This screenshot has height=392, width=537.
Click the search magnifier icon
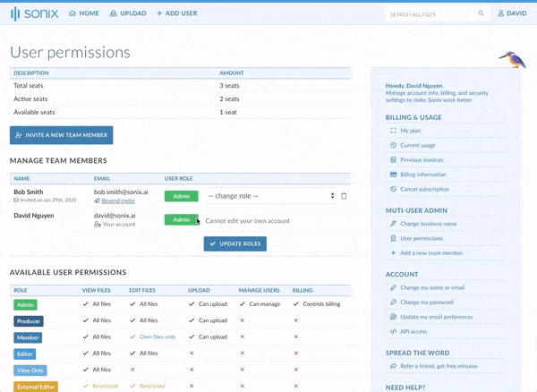tap(481, 13)
